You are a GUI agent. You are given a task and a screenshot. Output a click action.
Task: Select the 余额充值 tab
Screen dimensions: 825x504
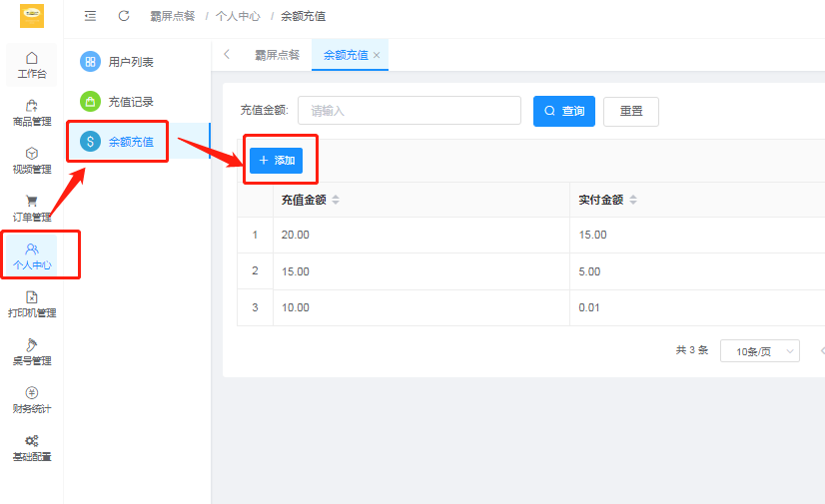click(x=346, y=55)
